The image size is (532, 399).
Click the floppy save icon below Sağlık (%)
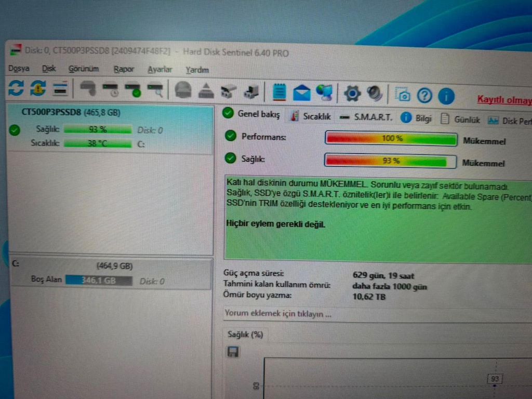233,352
